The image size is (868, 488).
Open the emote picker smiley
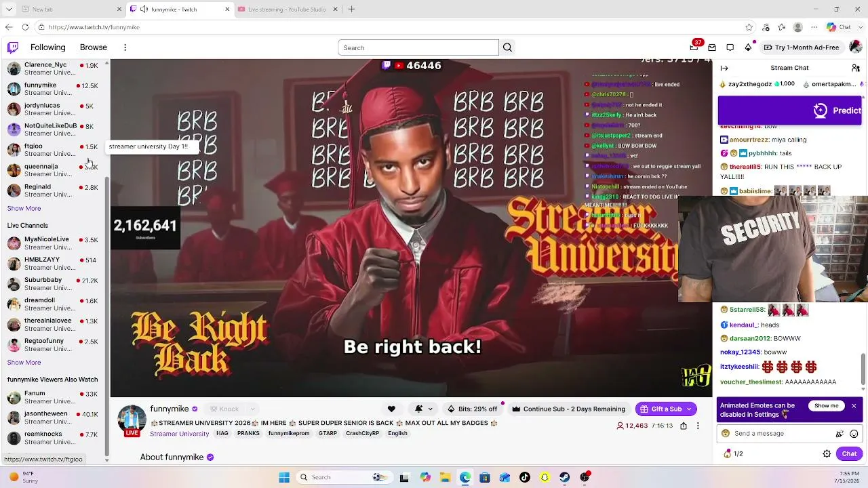coord(854,434)
